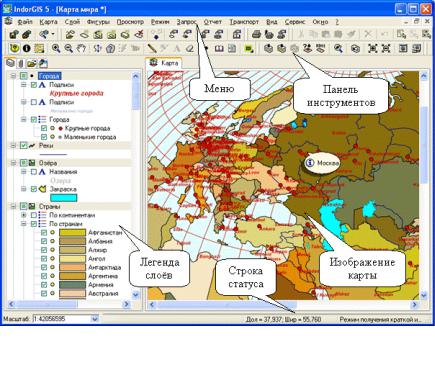
Task: Enable the Названия labels checkbox under Озёра
Action: [x=34, y=172]
